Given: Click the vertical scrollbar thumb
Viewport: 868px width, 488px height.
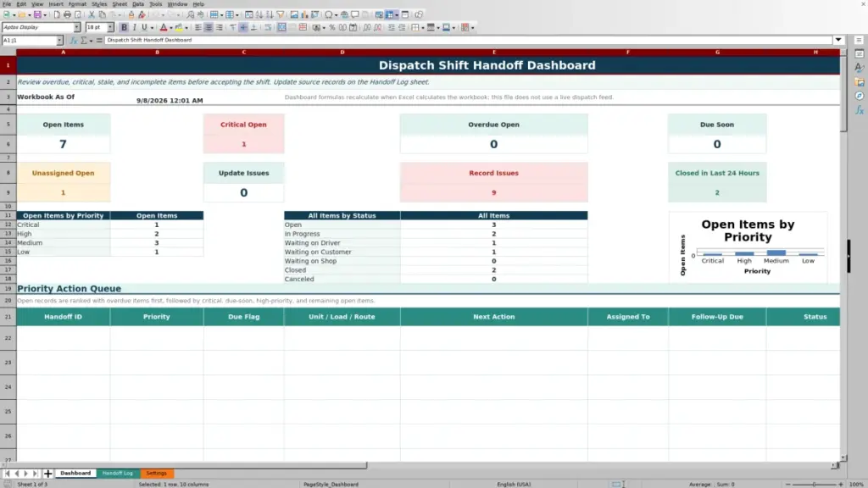Looking at the screenshot, I should 843,93.
